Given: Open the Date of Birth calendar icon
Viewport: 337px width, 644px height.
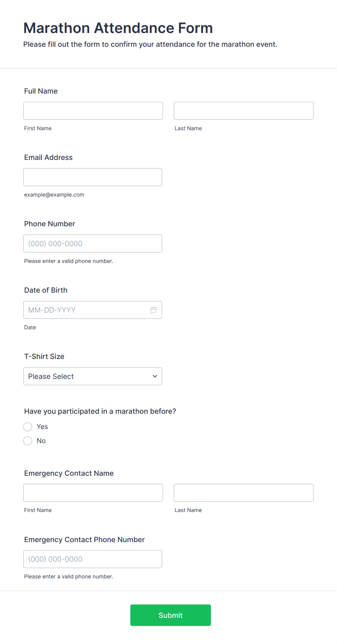Looking at the screenshot, I should tap(154, 310).
